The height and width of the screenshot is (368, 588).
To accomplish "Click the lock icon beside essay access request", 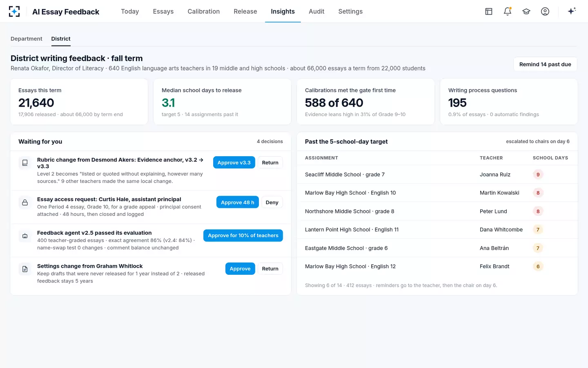I will tap(25, 202).
